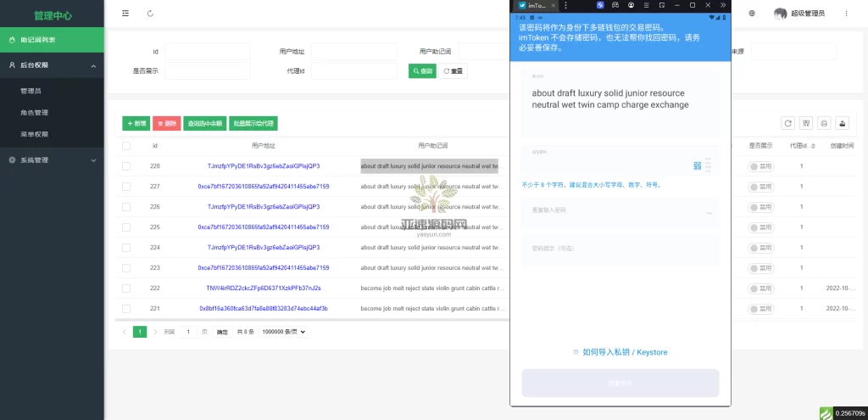Screen dimensions: 868x420
Task: Click the eye icon in 重复输入密码 field
Action: tap(709, 212)
